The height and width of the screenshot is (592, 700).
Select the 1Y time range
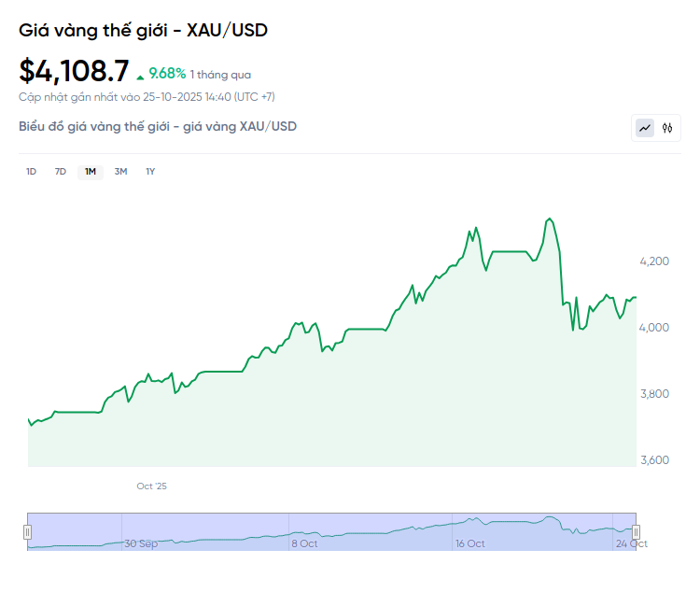click(x=150, y=172)
